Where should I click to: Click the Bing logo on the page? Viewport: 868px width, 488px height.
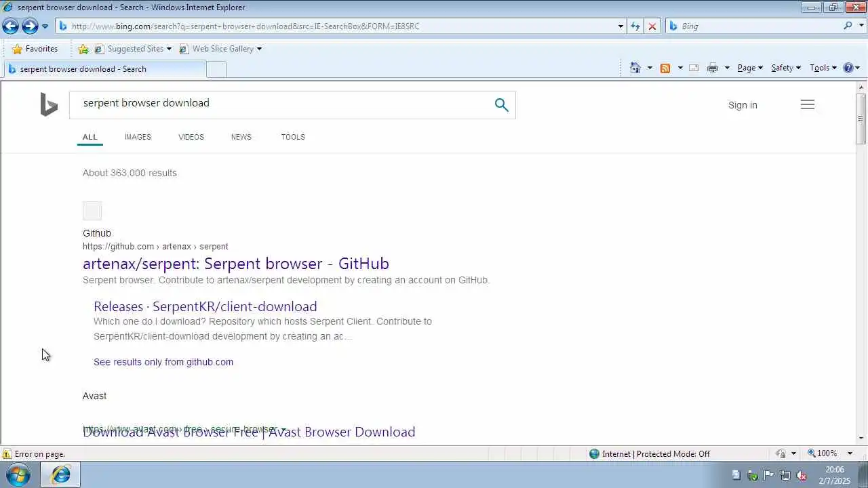[x=49, y=105]
